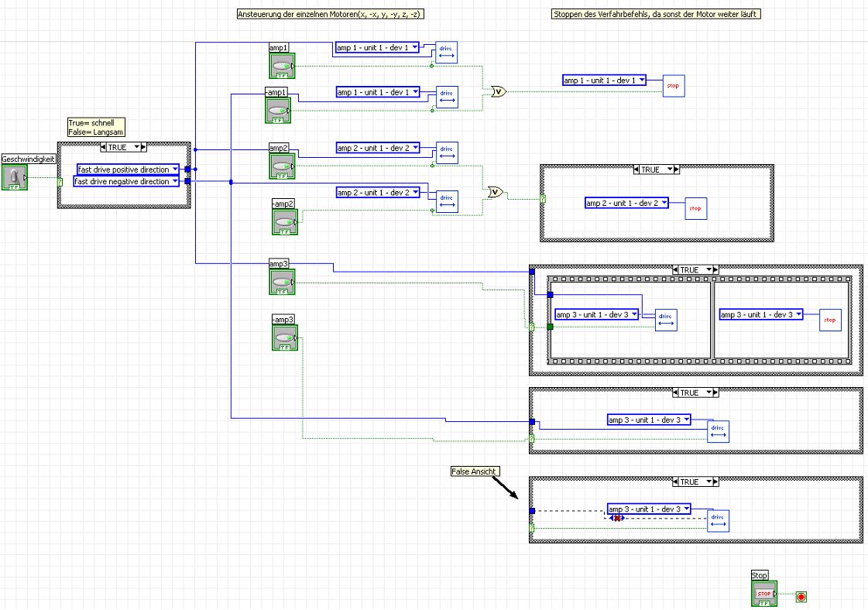This screenshot has height=610, width=868.
Task: Go to next case in False Ansicht case structure
Action: coord(715,481)
